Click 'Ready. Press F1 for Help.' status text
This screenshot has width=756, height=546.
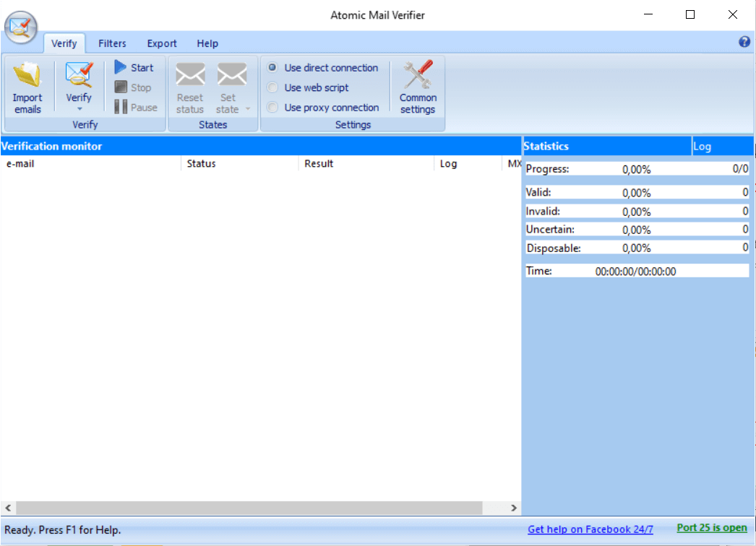(x=63, y=529)
